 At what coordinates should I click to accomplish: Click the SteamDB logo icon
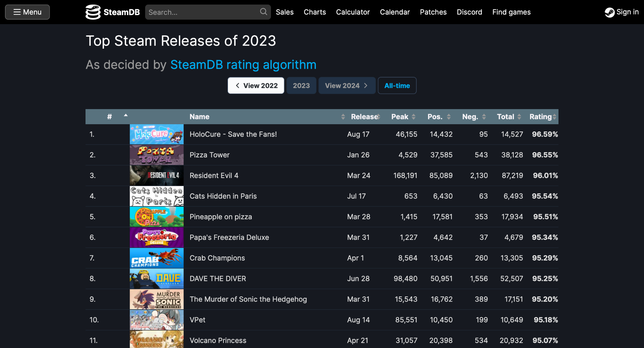point(93,12)
